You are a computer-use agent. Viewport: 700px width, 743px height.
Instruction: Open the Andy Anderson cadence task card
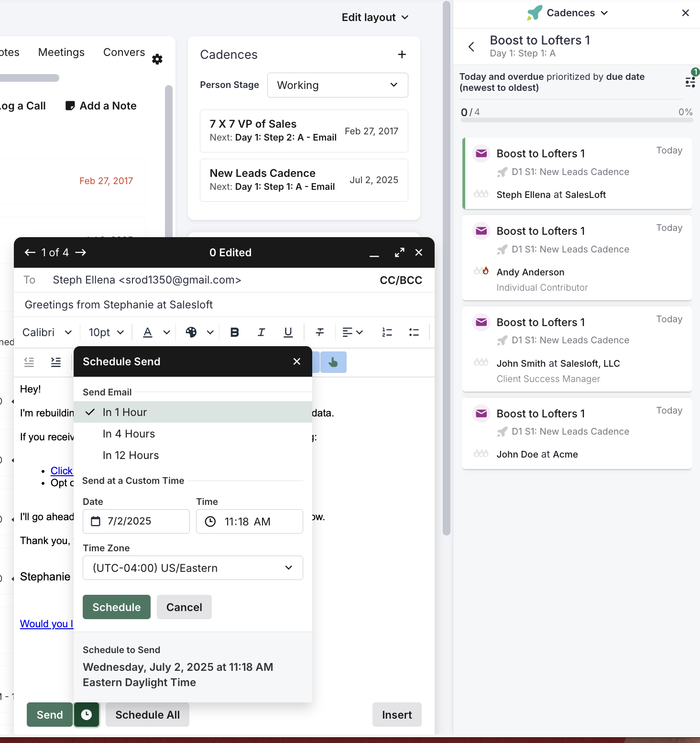(577, 258)
